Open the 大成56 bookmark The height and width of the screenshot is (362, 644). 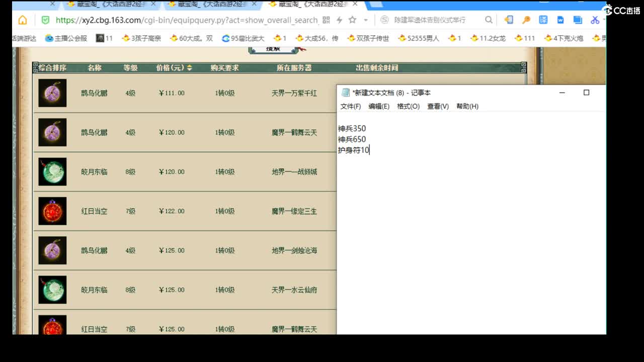[x=317, y=38]
